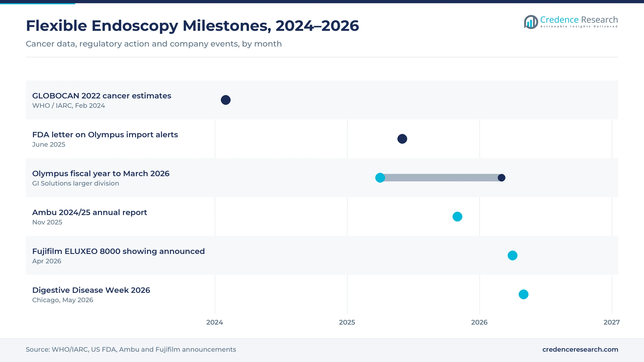Select the Digestive Disease Week May 2026 dot
The image size is (644, 362).
[x=524, y=294]
